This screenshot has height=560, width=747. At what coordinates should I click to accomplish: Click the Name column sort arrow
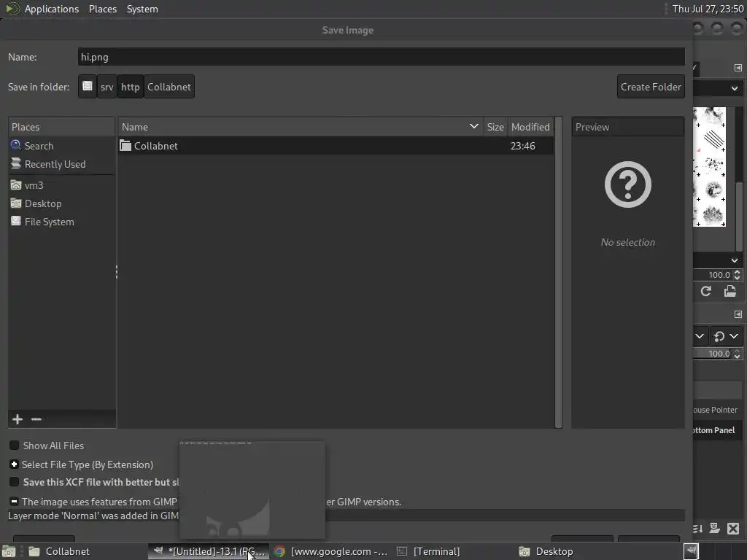(x=473, y=127)
